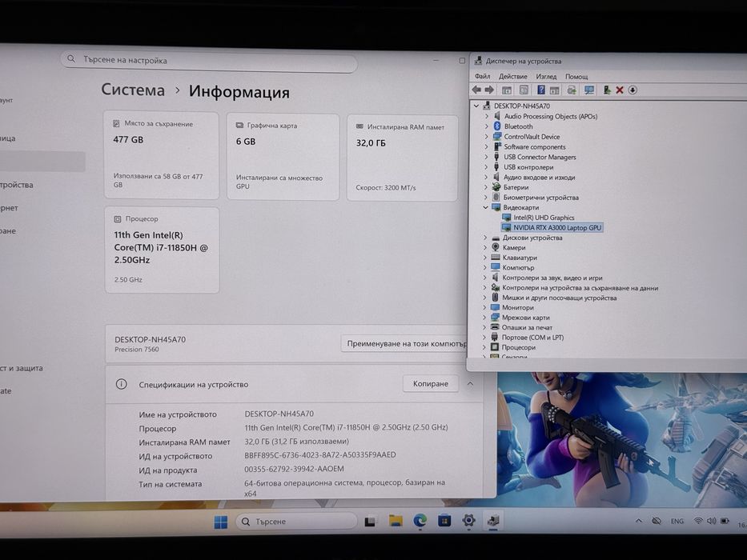Open Microsoft Edge from the taskbar
The image size is (747, 560).
(x=420, y=521)
